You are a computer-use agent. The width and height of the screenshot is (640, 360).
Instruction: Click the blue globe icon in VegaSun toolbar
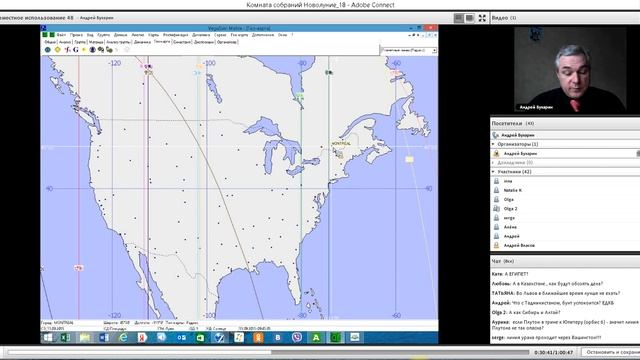(48, 50)
